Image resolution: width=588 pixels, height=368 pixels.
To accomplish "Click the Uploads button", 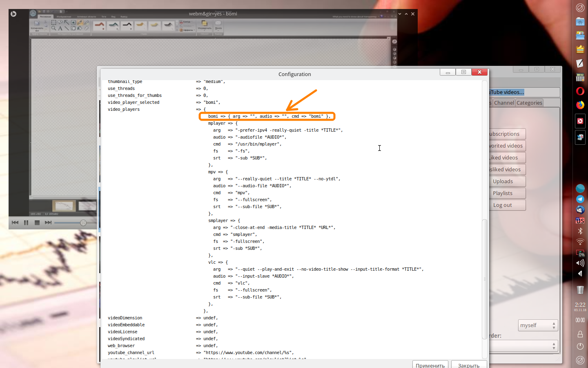I will coord(507,182).
